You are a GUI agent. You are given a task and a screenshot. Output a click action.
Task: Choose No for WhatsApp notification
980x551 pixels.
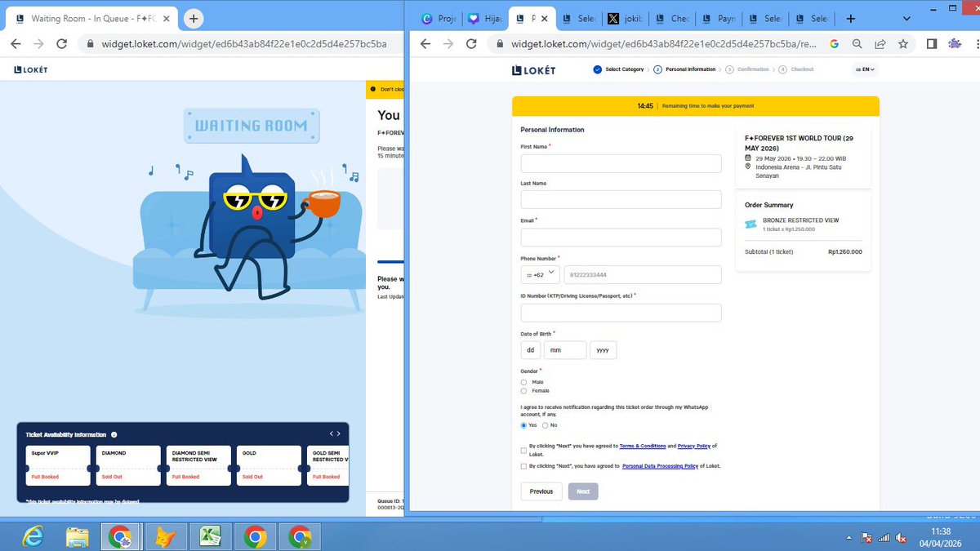point(546,425)
